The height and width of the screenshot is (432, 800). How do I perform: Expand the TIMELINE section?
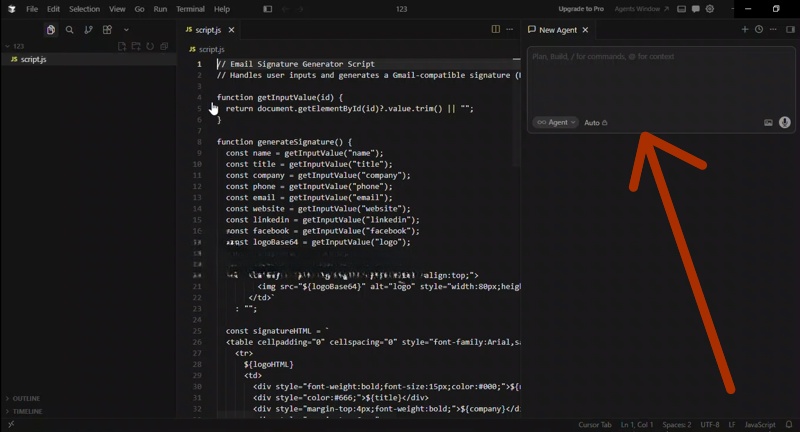pyautogui.click(x=27, y=411)
